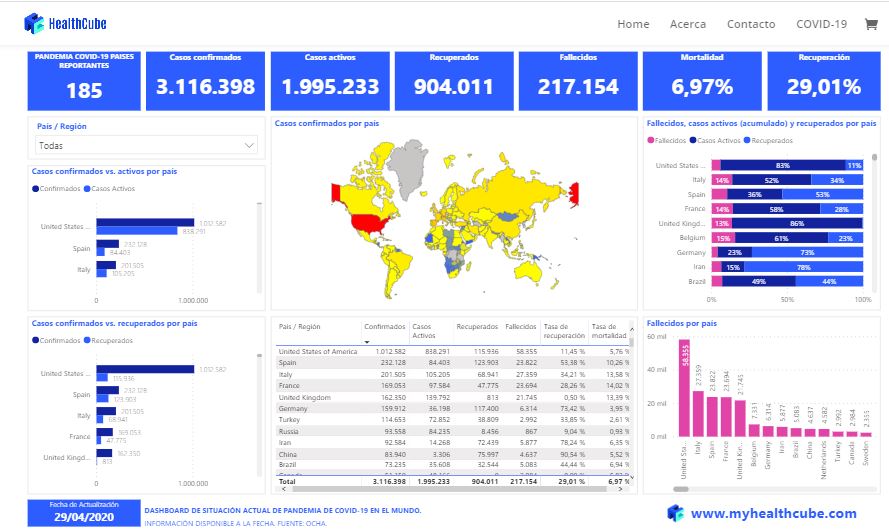Image resolution: width=889 pixels, height=532 pixels.
Task: Click the Casos confirmados card 3.116.398
Action: 205,81
